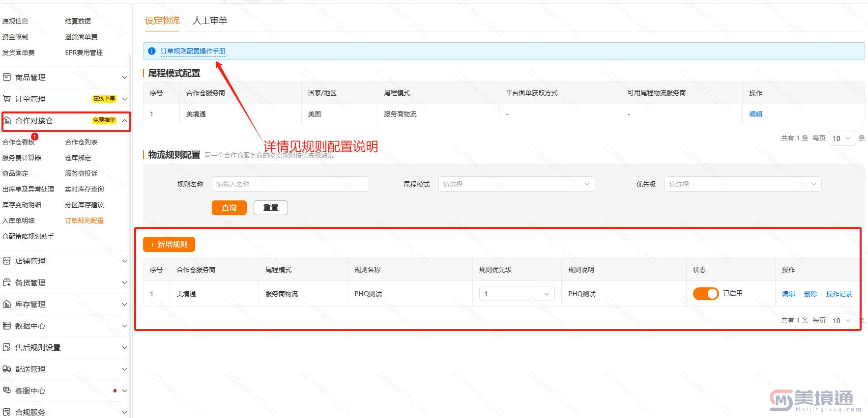This screenshot has width=868, height=418.
Task: Open the 规则优先级 dropdown showing 1
Action: (517, 294)
